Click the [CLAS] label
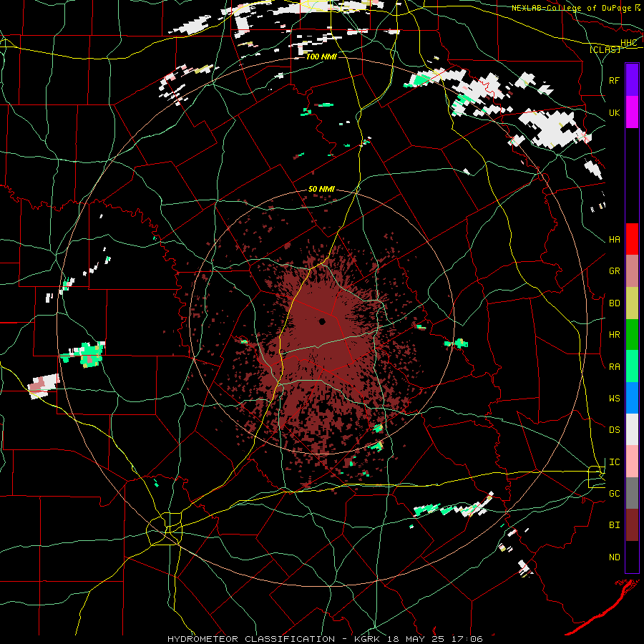644x644 pixels. click(x=605, y=49)
